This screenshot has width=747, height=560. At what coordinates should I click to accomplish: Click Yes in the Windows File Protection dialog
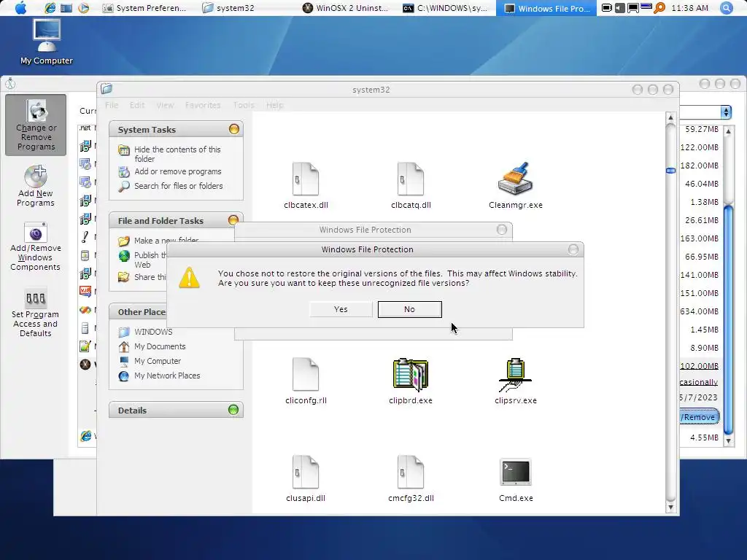click(341, 309)
